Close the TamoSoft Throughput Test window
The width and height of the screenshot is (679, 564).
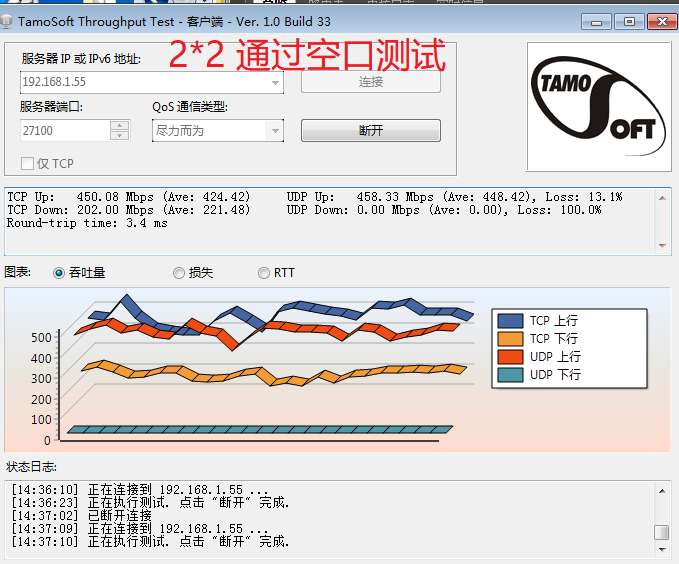pos(663,22)
